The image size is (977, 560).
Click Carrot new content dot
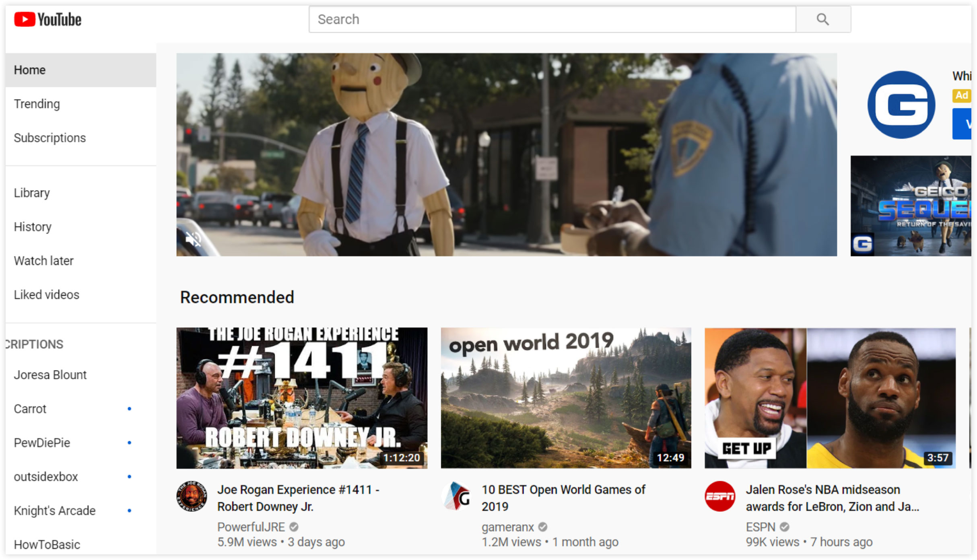tap(130, 409)
